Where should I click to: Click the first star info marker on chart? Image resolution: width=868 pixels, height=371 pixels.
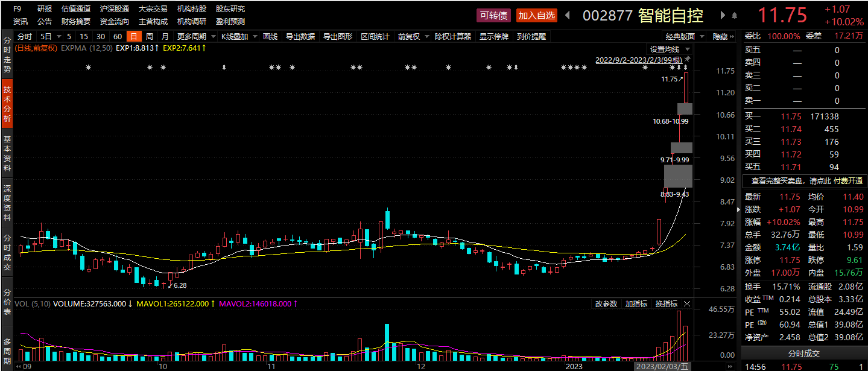[x=88, y=67]
